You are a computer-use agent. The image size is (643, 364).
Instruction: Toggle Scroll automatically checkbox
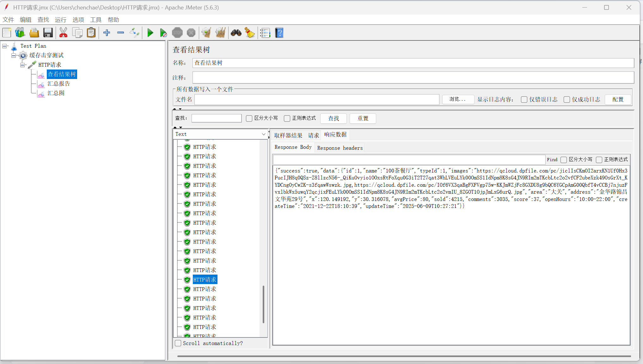coord(178,343)
